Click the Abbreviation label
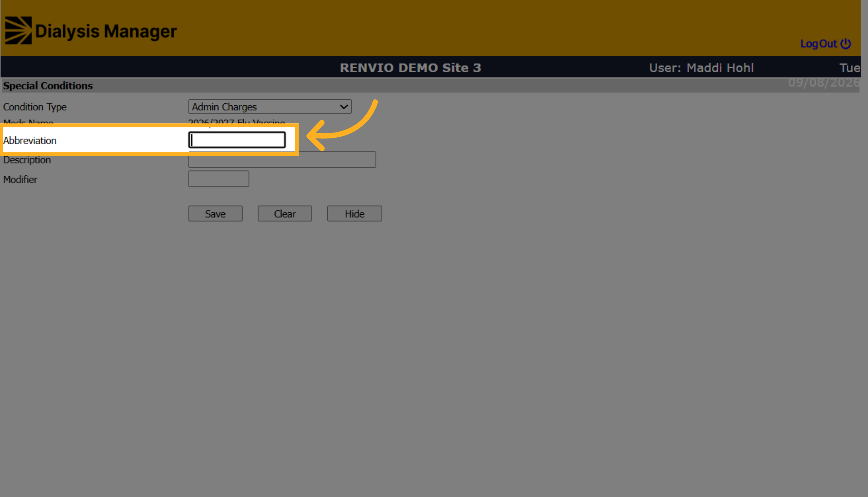Image resolution: width=868 pixels, height=497 pixels. point(30,141)
